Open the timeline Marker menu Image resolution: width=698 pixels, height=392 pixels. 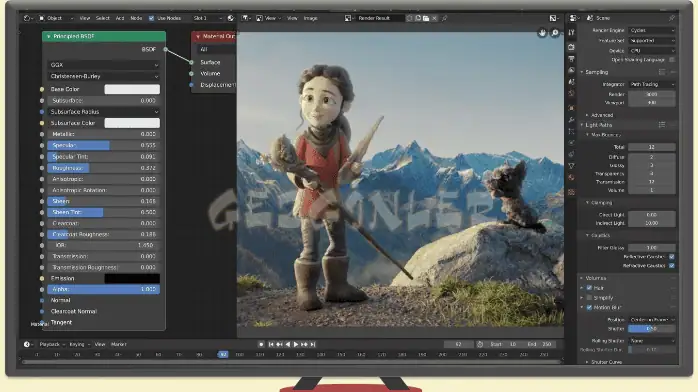(x=118, y=344)
